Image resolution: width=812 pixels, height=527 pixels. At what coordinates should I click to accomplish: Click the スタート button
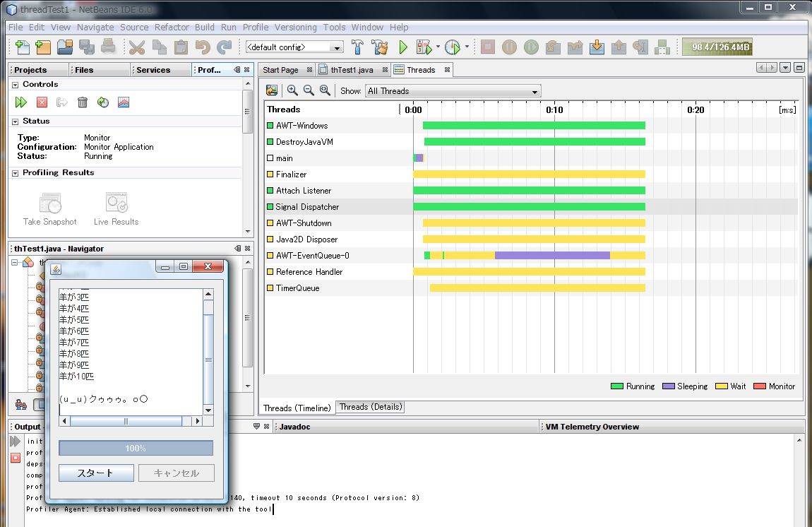[x=95, y=473]
